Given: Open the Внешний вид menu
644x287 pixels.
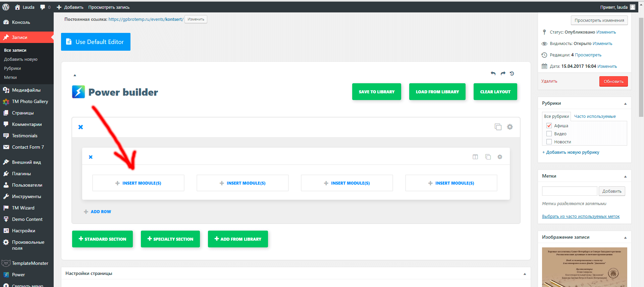Looking at the screenshot, I should (x=27, y=162).
